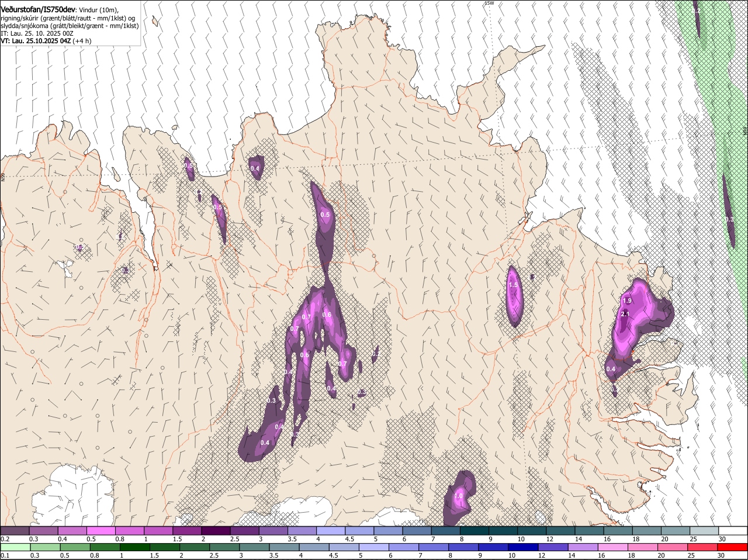Select the light violet 14–16 swatch in lower scale

tap(582, 547)
